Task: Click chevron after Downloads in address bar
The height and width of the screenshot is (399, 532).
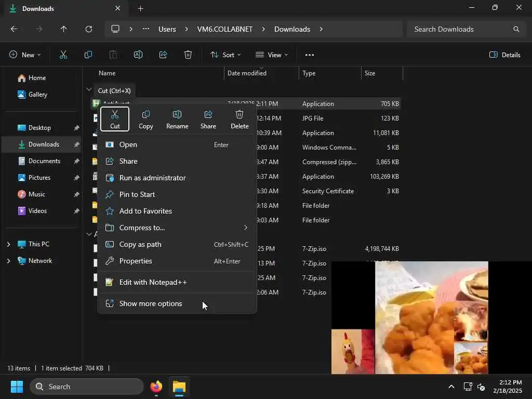Action: [x=321, y=29]
